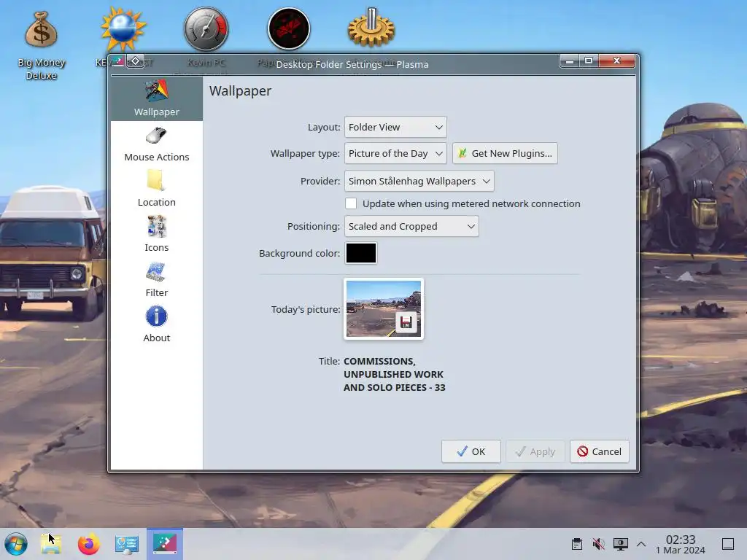
Task: Click the Get New Plugins button
Action: click(505, 153)
